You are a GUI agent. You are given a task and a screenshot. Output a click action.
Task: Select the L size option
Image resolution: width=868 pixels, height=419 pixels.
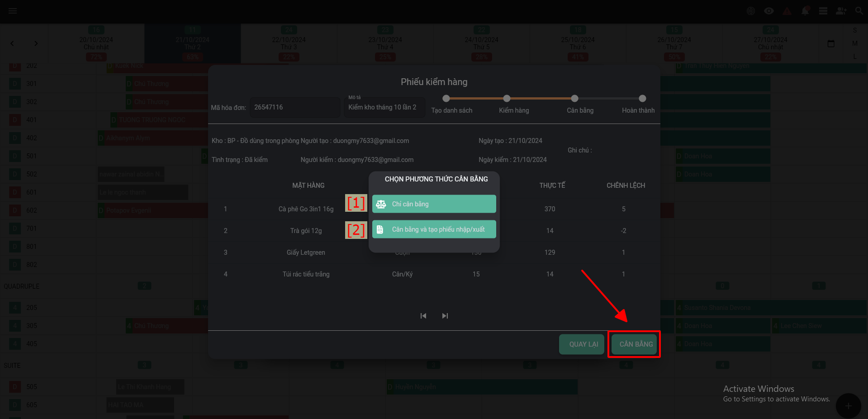coord(855,57)
